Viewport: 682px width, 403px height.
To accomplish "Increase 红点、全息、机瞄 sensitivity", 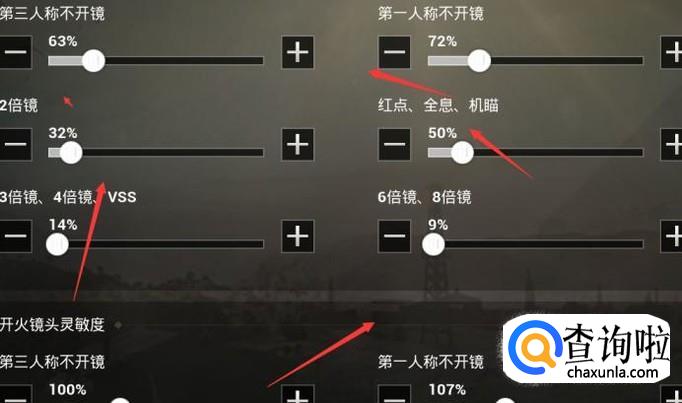I will 672,144.
